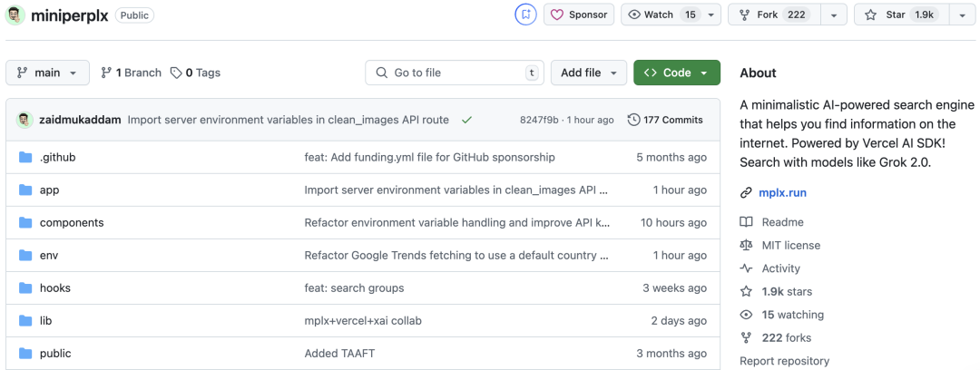
Task: Click the zaidmukaddam commit author avatar
Action: coord(24,120)
